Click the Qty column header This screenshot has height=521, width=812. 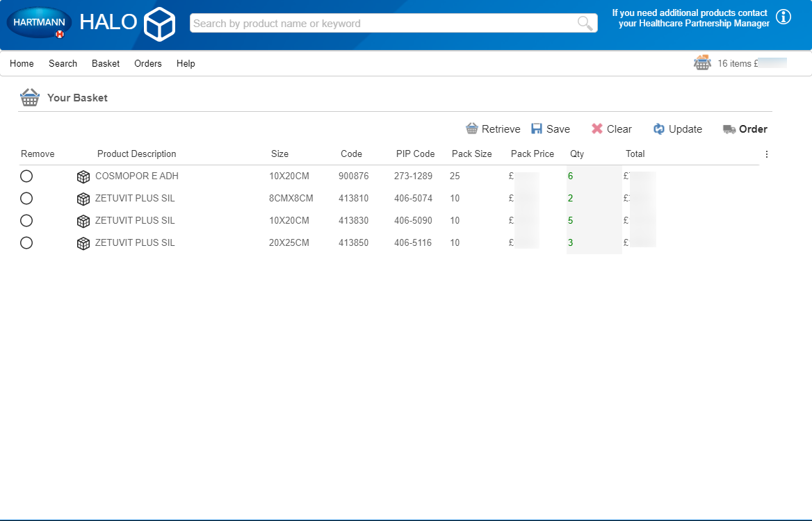tap(577, 154)
